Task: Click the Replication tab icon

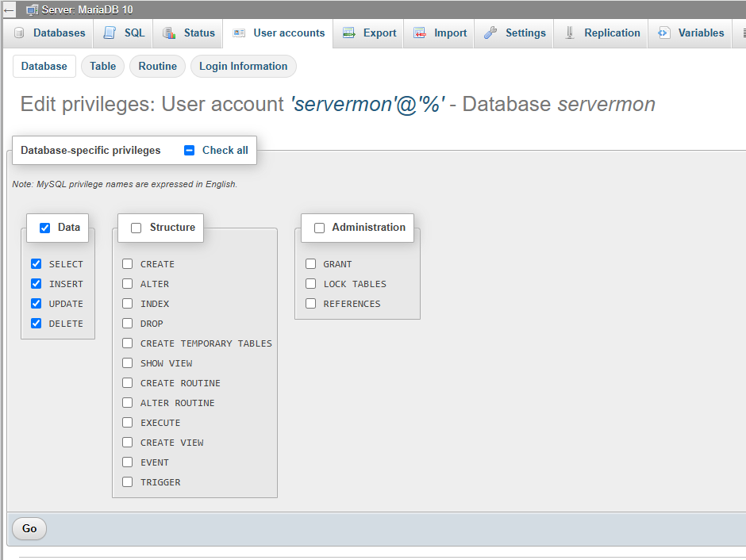Action: (570, 33)
